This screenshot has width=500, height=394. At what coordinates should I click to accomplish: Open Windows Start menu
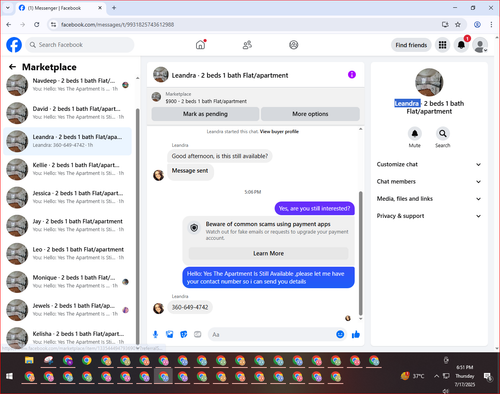[x=9, y=376]
